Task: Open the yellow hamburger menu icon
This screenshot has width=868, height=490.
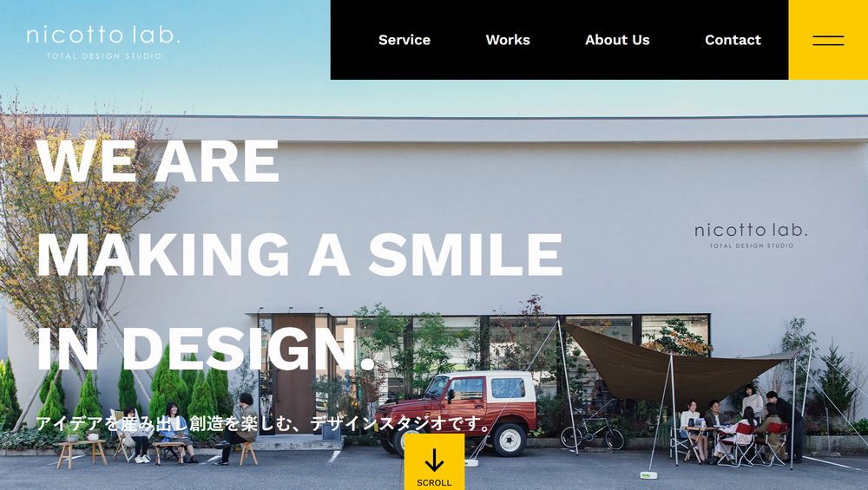Action: 828,40
